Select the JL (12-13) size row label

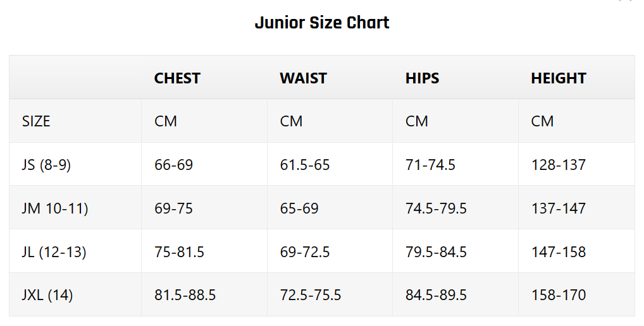point(54,252)
